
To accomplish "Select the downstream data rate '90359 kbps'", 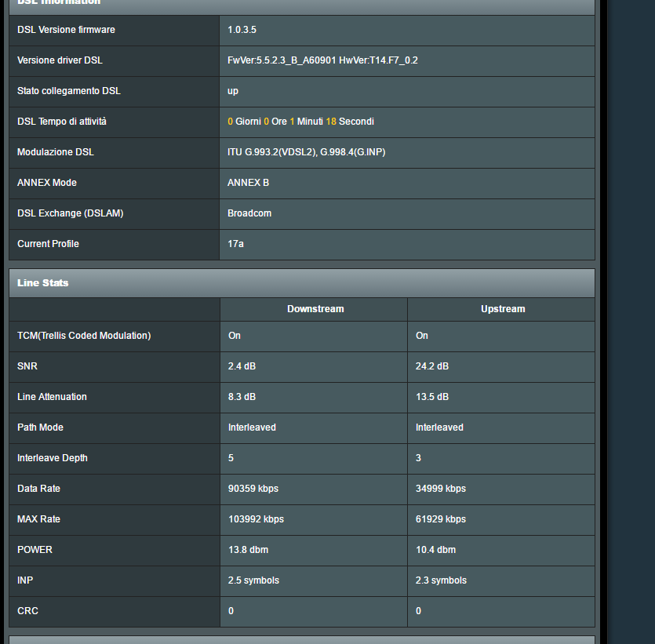I will point(253,489).
